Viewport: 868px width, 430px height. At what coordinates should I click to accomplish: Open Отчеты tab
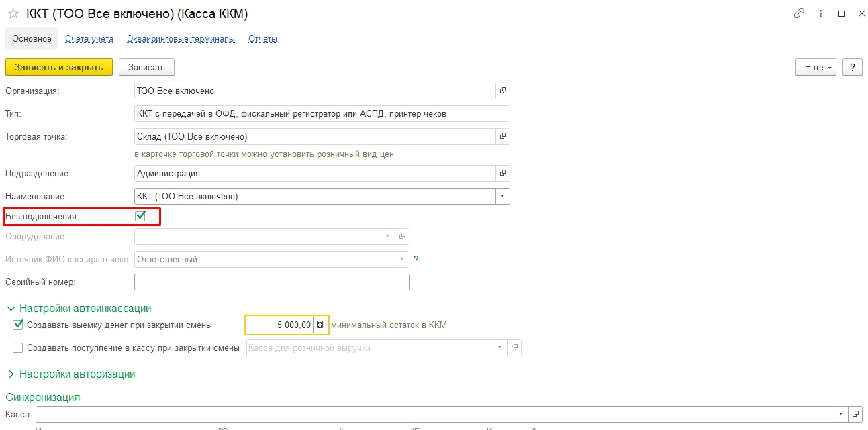coord(262,38)
